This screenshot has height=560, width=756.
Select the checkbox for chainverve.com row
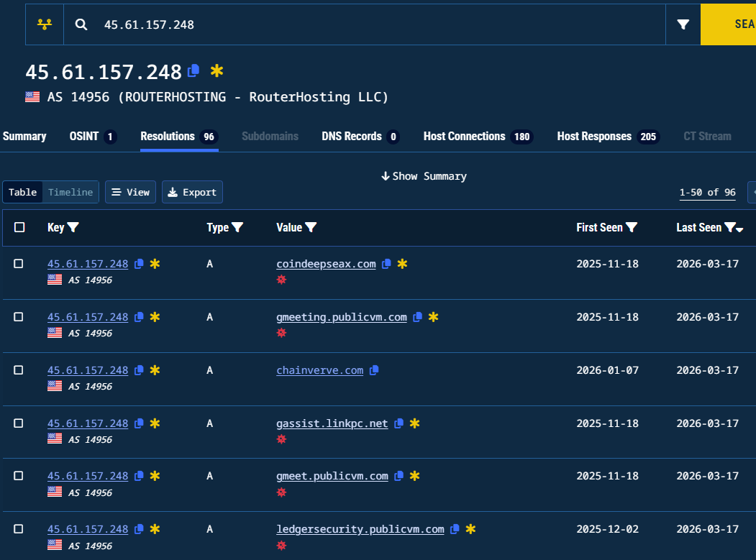tap(19, 370)
